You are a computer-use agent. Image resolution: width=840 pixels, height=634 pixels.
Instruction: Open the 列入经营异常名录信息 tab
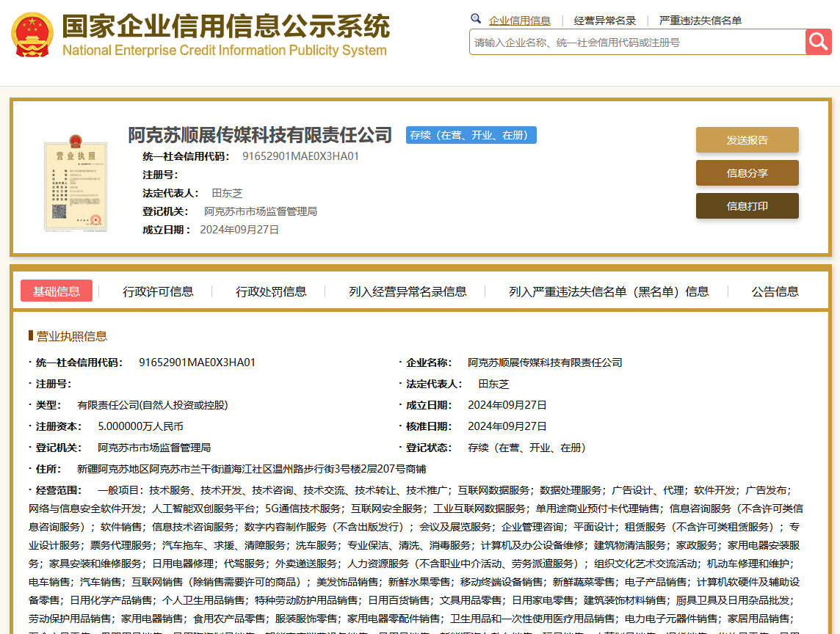pyautogui.click(x=408, y=292)
